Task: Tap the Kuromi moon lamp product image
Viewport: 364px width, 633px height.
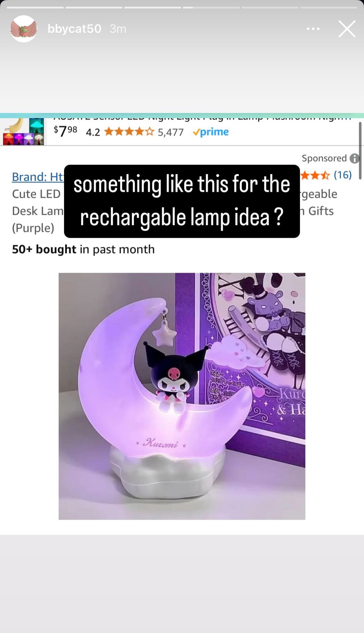Action: click(x=182, y=396)
